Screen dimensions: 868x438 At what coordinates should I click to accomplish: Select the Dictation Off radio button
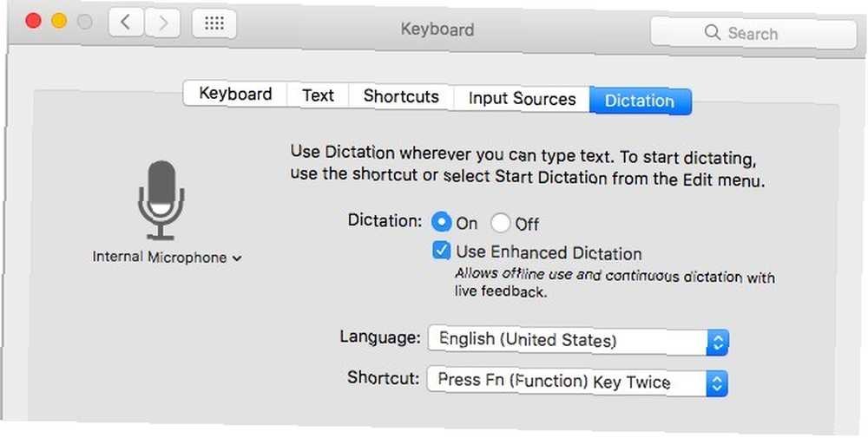(x=500, y=223)
